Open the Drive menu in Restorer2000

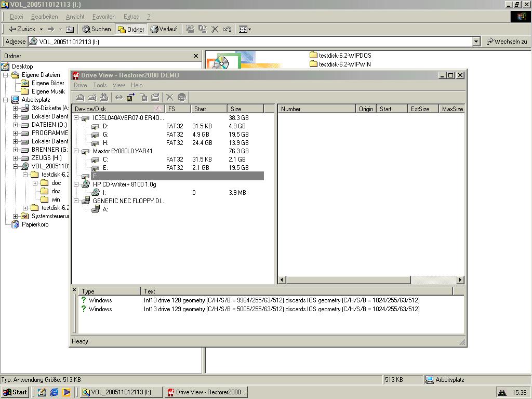pos(81,85)
